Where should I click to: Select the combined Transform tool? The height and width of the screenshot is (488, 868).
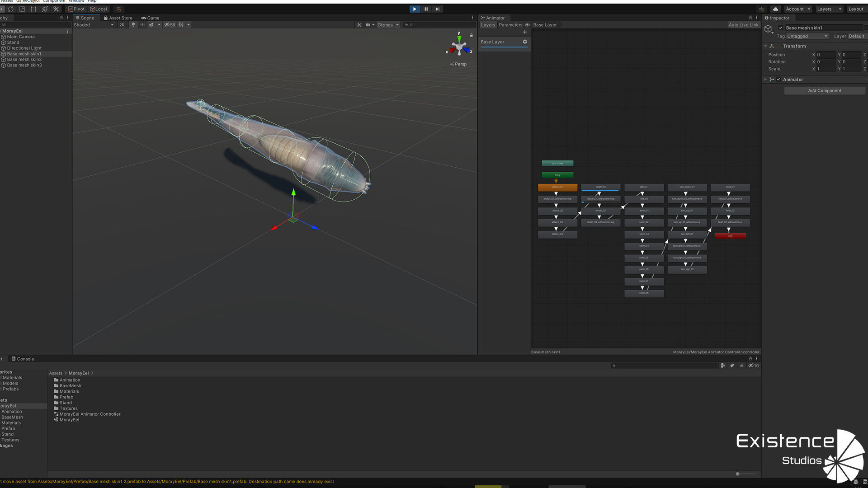(45, 9)
